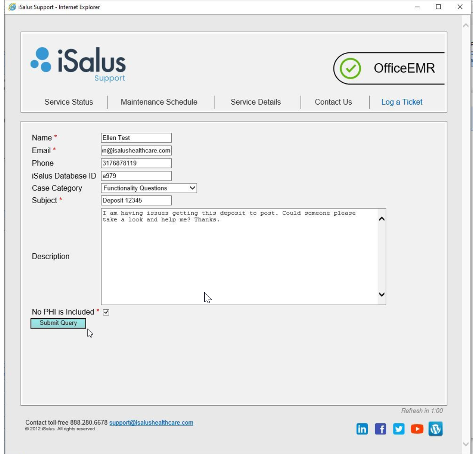This screenshot has width=476, height=454.
Task: Switch to the Contact Us tab
Action: (x=333, y=102)
